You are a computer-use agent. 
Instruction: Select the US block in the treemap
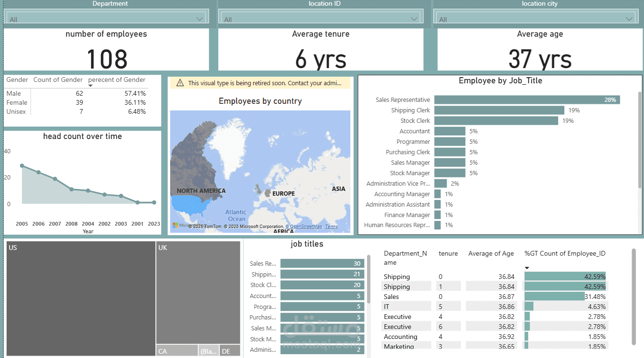(x=81, y=298)
